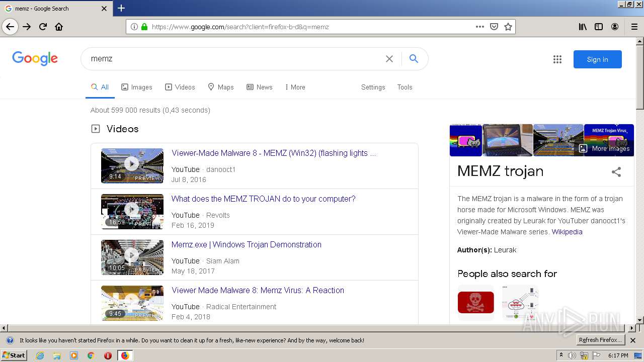Open the Firefox hamburger menu
Viewport: 644px width, 362px height.
634,27
